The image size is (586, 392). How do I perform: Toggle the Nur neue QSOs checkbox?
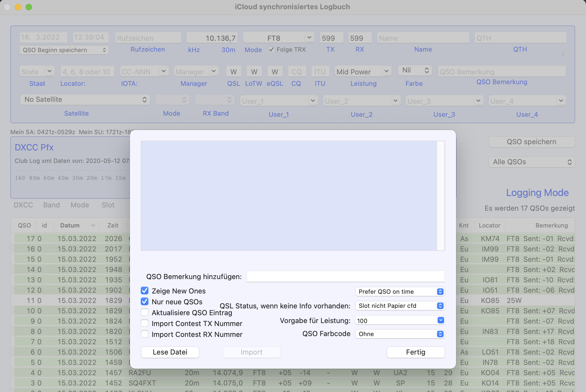(145, 302)
